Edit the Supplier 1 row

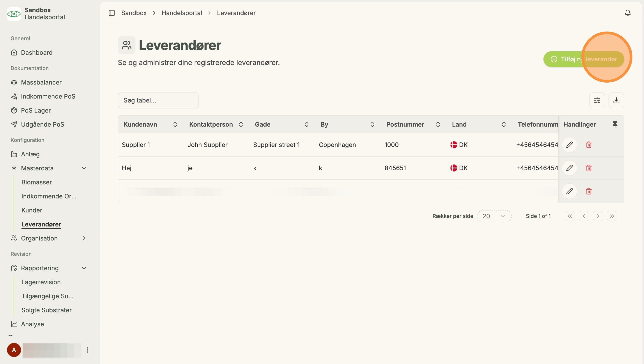[x=570, y=145]
